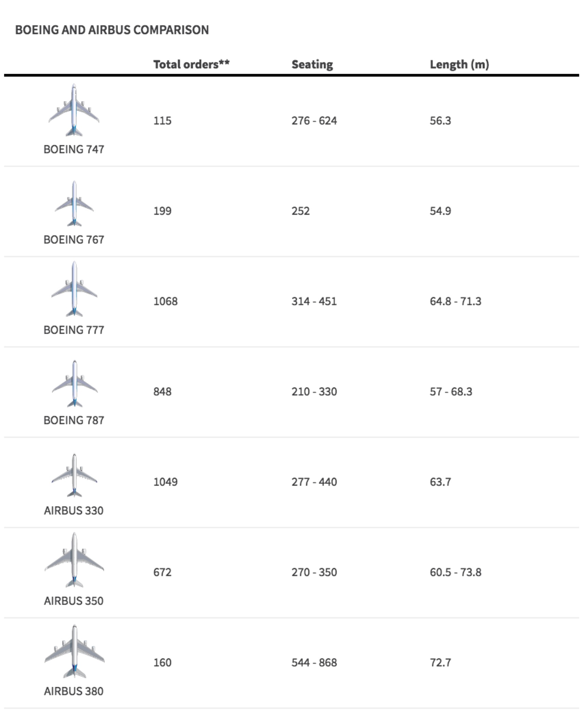Select the AIRBUS 380 label text
This screenshot has height=728, width=586.
pos(74,691)
